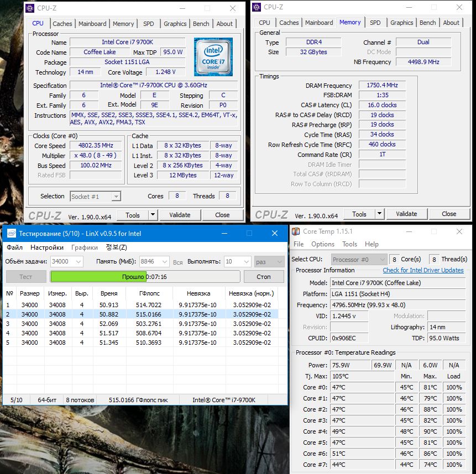Click the Core Temp title bar icon
The height and width of the screenshot is (474, 476).
(296, 231)
